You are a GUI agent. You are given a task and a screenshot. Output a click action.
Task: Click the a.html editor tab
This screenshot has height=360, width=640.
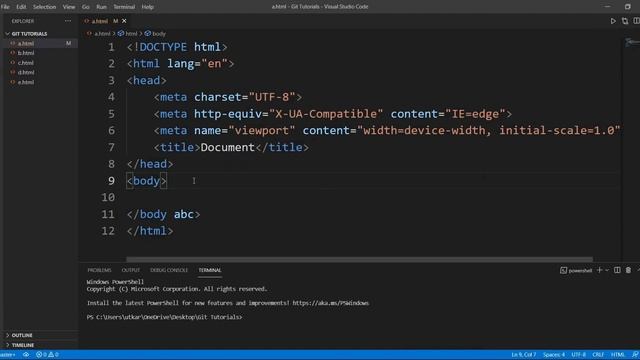click(x=100, y=21)
